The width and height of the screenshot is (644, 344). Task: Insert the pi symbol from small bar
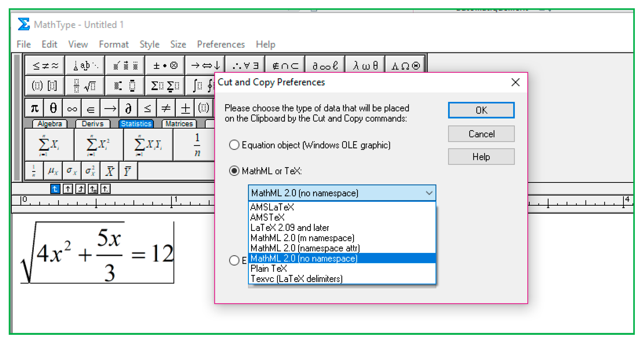[x=34, y=108]
